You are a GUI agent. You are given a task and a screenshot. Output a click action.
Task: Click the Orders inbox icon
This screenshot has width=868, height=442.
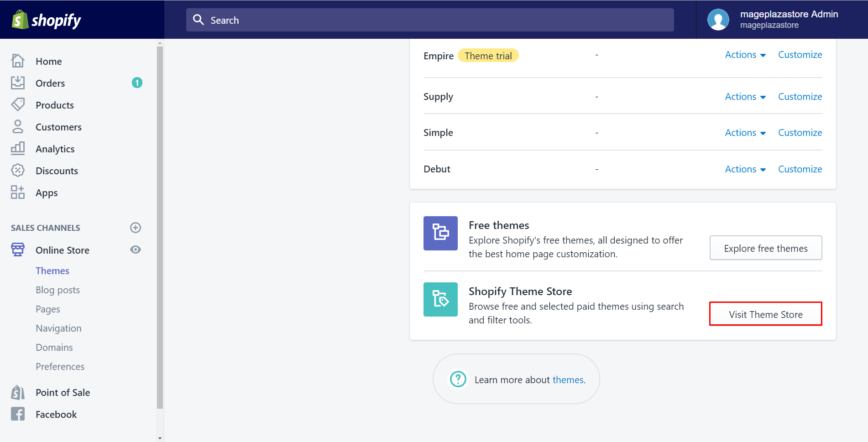click(18, 83)
